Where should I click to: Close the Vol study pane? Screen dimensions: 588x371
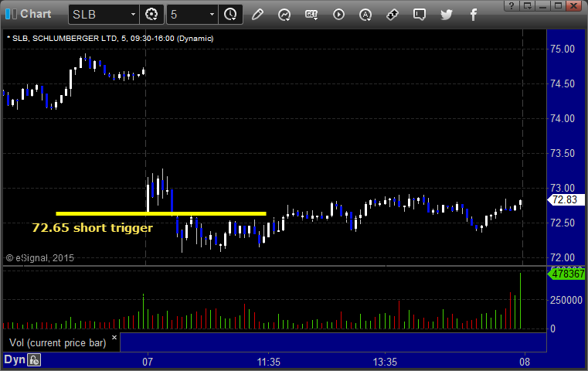[114, 337]
